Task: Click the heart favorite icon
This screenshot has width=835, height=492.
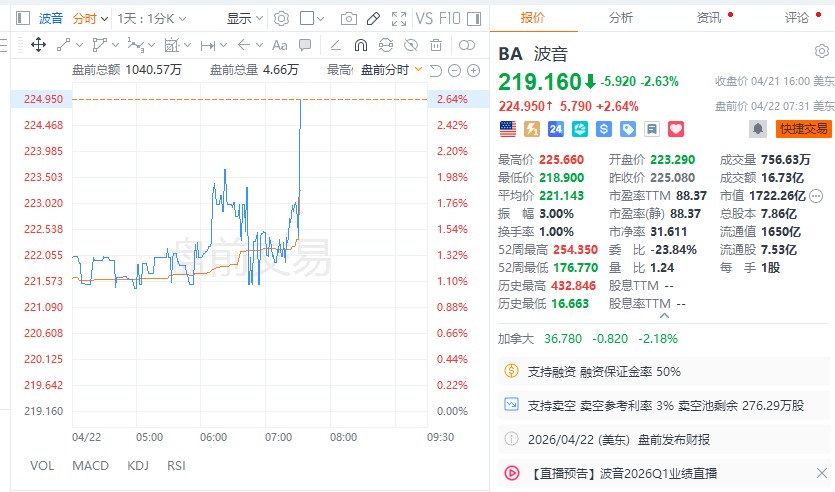Action: click(675, 129)
